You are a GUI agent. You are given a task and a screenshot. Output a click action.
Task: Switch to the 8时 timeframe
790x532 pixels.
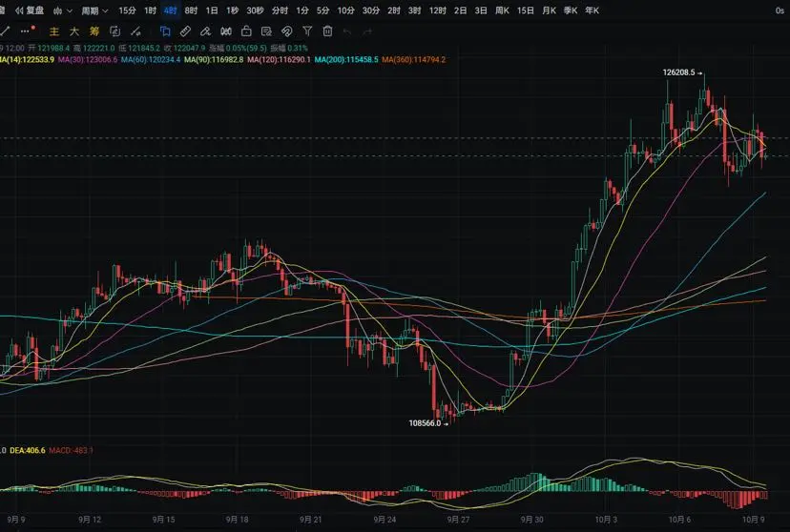click(191, 10)
